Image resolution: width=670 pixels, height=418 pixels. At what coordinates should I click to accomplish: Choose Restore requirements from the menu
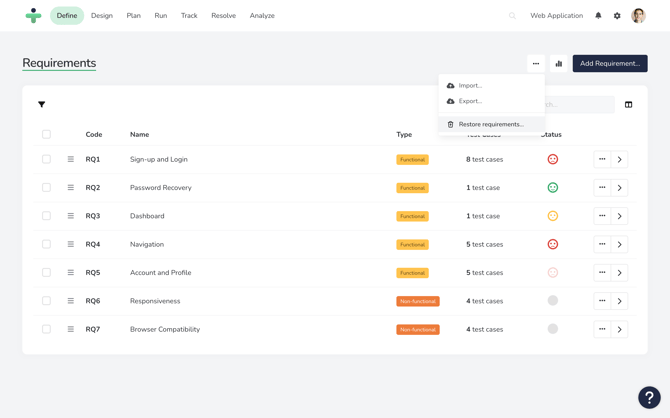click(490, 124)
